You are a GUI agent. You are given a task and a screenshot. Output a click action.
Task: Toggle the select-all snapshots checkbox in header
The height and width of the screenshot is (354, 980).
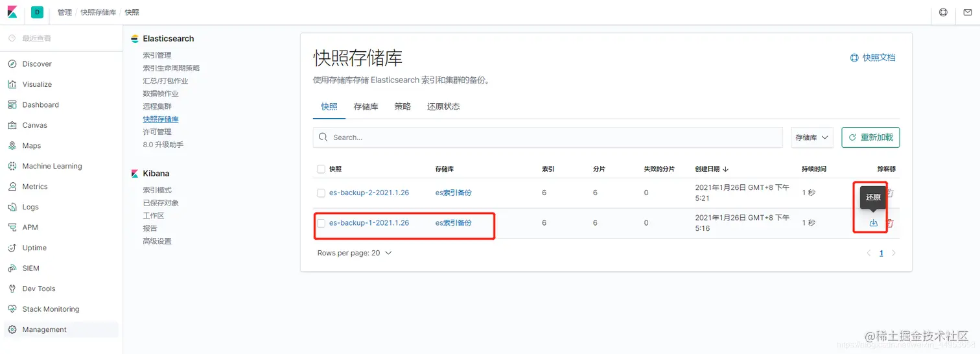(x=321, y=169)
